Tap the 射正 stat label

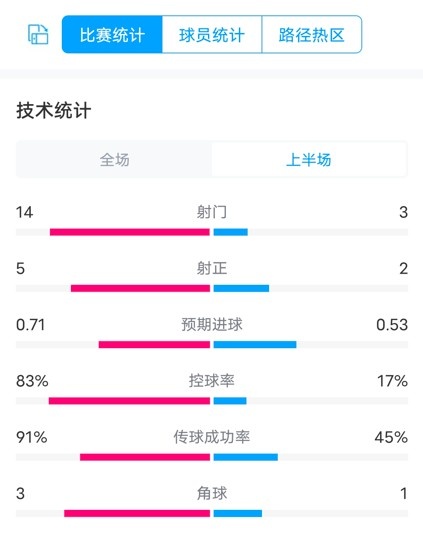tap(212, 268)
